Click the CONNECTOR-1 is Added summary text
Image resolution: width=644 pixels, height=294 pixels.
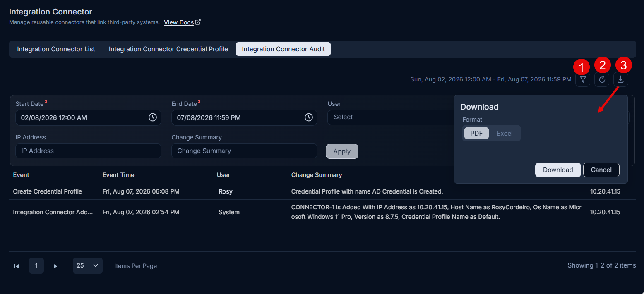(437, 212)
